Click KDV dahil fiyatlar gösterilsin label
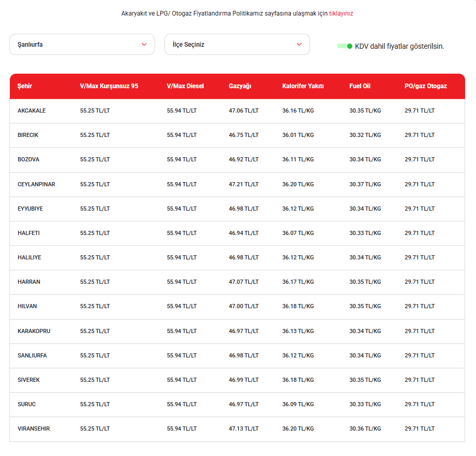This screenshot has width=476, height=456. [x=399, y=46]
